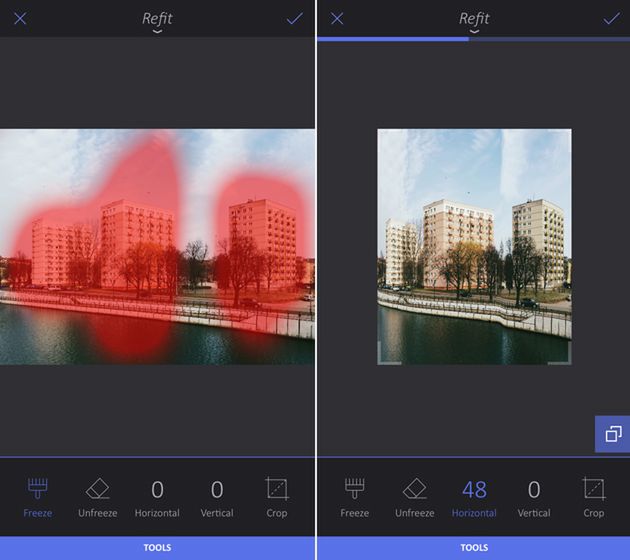This screenshot has height=560, width=630.
Task: Tap the compare before/after button
Action: 612,434
